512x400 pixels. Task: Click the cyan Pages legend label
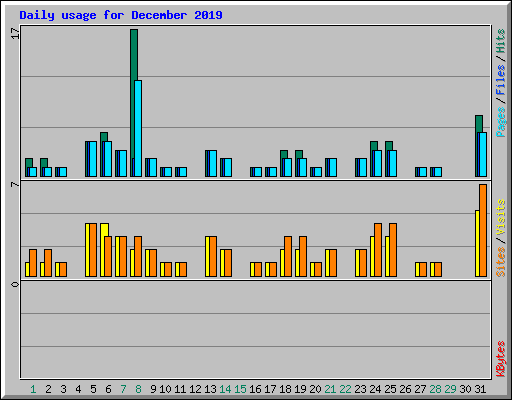[x=500, y=122]
